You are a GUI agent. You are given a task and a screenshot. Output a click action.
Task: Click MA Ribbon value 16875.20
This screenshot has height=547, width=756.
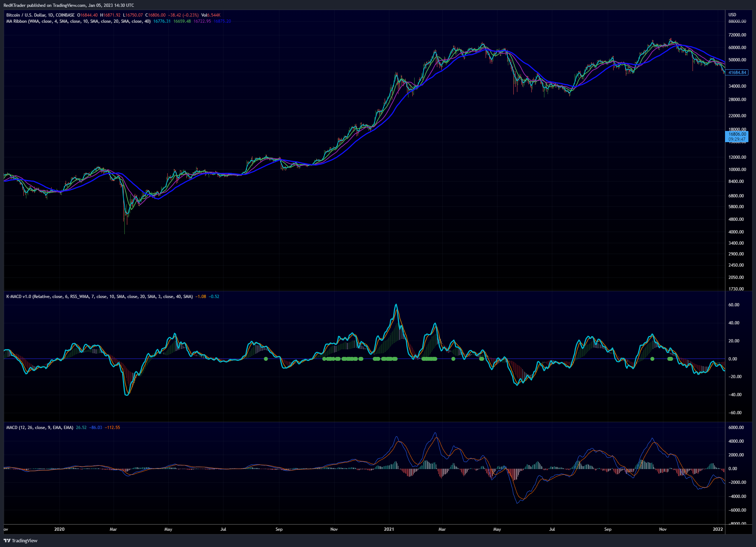click(x=222, y=21)
